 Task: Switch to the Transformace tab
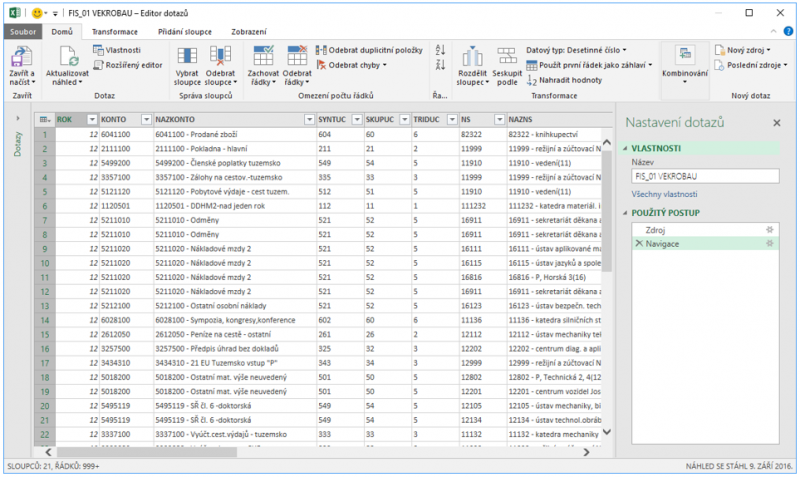click(x=115, y=32)
